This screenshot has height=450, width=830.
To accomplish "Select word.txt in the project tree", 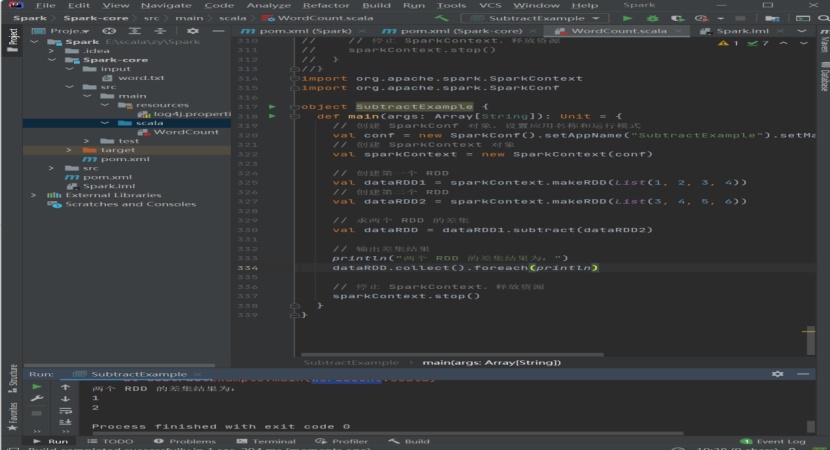I will pos(141,78).
